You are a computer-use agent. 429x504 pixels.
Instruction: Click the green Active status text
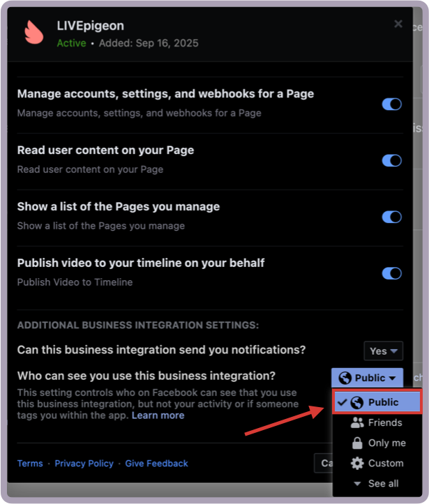click(71, 43)
